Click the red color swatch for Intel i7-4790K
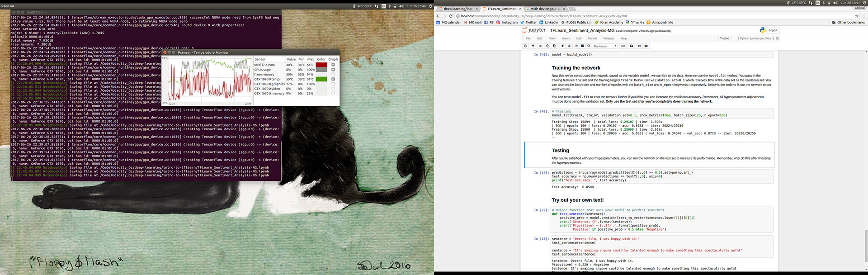868x275 pixels. [321, 65]
